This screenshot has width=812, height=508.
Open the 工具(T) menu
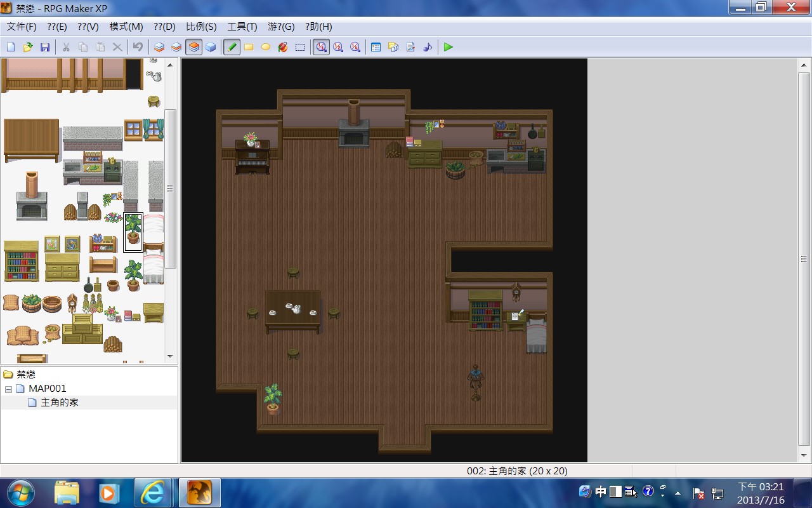tap(242, 27)
